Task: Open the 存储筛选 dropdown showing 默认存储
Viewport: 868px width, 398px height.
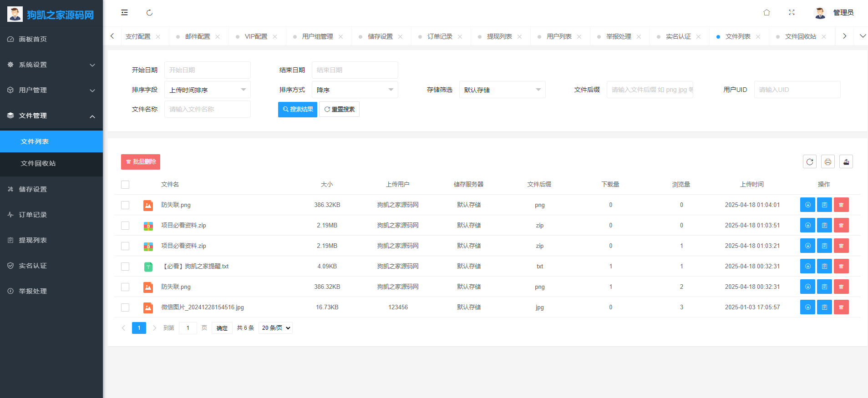Action: (x=503, y=90)
